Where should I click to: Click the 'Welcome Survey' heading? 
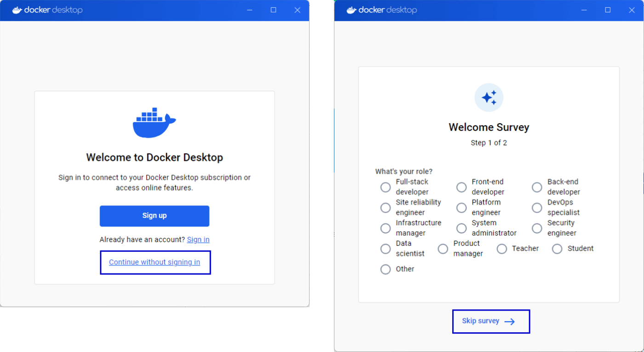[x=489, y=127]
